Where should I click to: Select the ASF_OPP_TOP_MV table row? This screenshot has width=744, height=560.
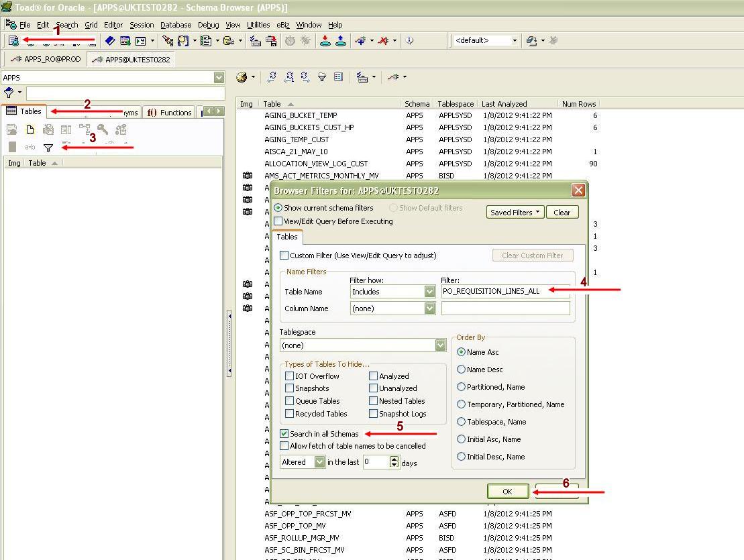tap(417, 526)
